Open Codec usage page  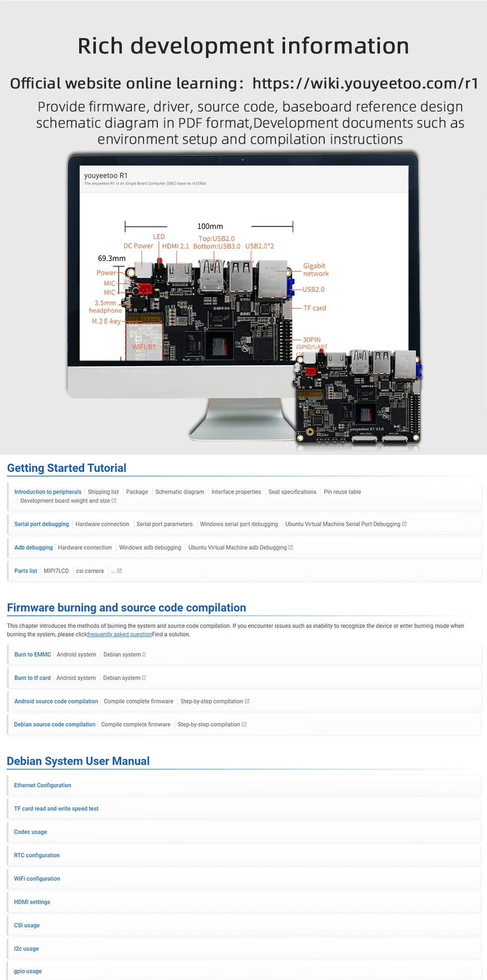(x=30, y=832)
